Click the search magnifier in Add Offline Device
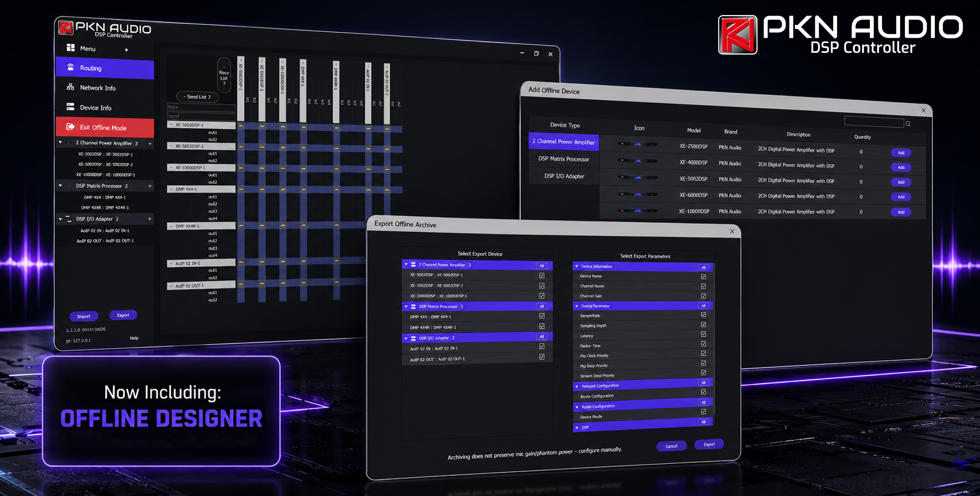This screenshot has height=496, width=980. 908,124
